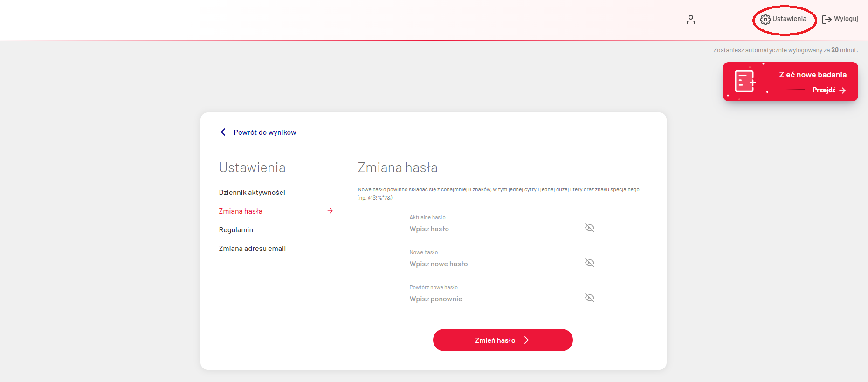Show the current password with eye icon

click(x=590, y=228)
